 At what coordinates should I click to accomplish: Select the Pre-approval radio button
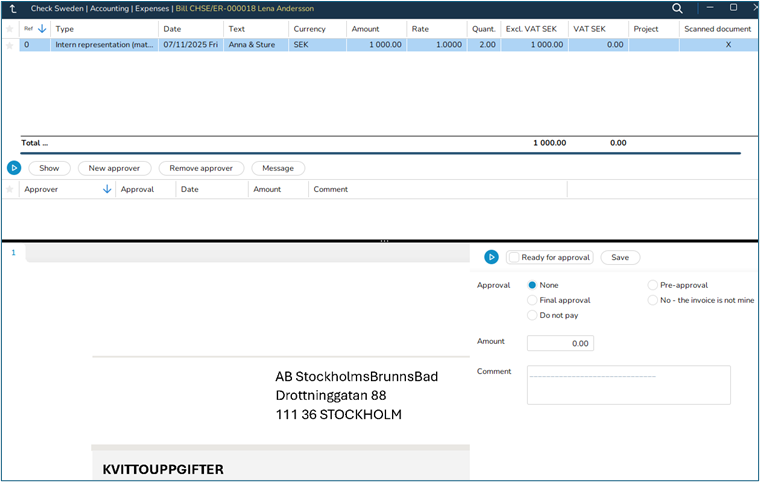click(653, 285)
